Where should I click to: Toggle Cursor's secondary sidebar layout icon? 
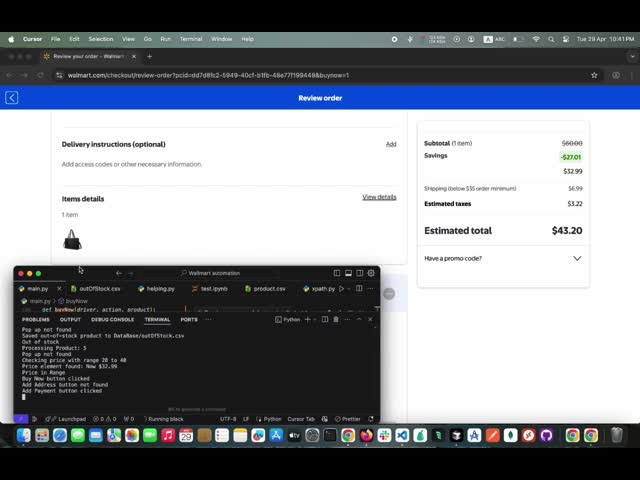click(360, 273)
